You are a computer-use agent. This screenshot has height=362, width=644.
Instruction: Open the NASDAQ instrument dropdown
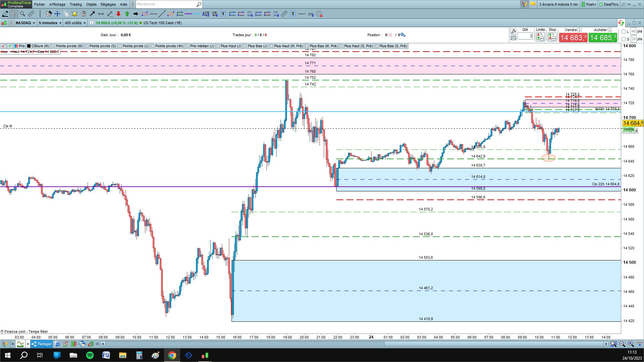(25, 23)
